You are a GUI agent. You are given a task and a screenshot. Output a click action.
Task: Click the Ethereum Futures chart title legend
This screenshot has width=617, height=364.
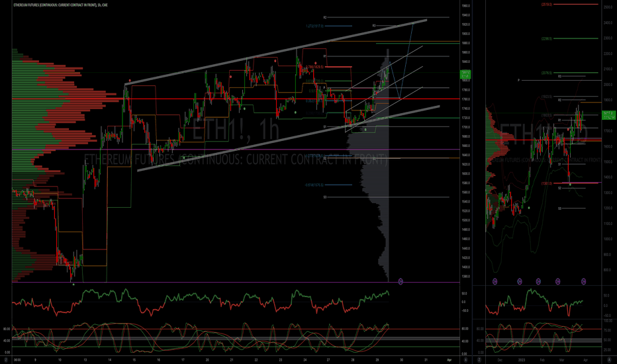tap(61, 5)
